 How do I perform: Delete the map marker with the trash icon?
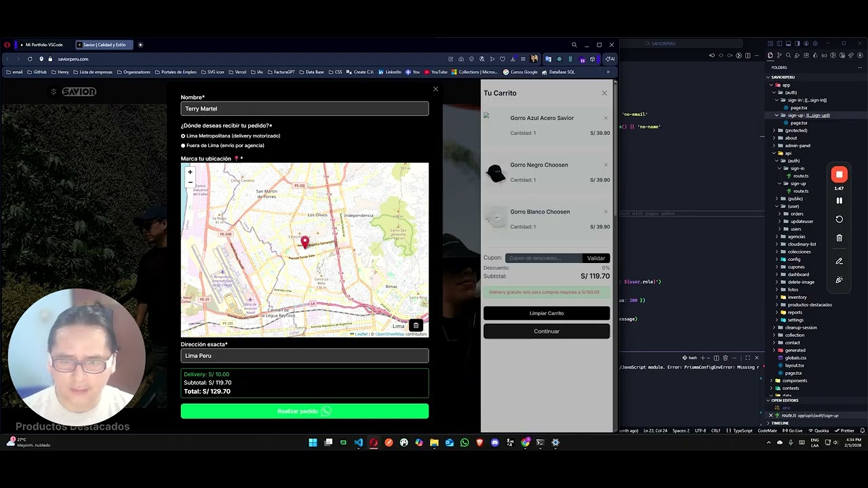coord(416,326)
